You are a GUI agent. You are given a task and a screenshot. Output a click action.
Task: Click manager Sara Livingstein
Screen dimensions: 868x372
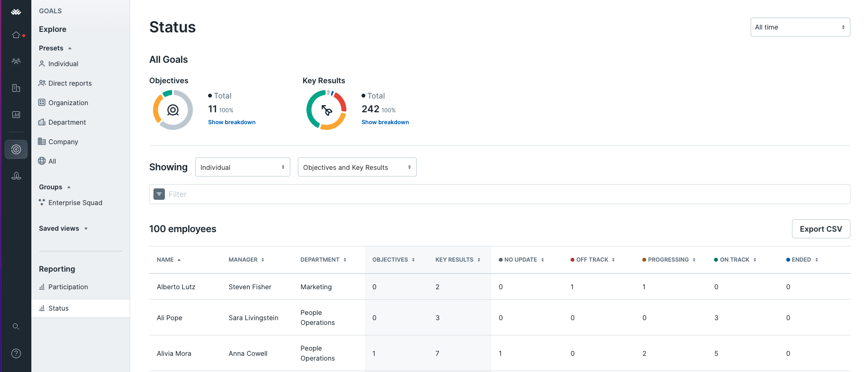point(254,318)
